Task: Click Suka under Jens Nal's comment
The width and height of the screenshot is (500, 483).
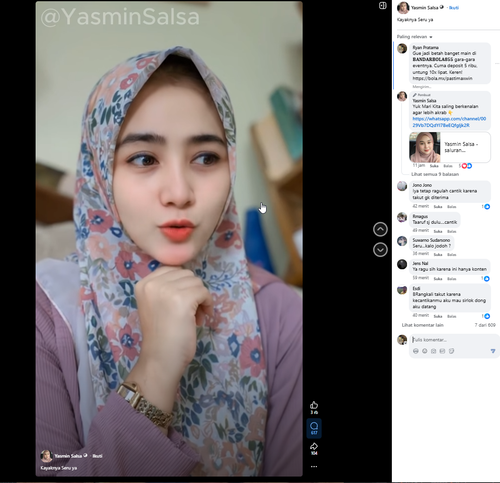Action: pos(438,279)
